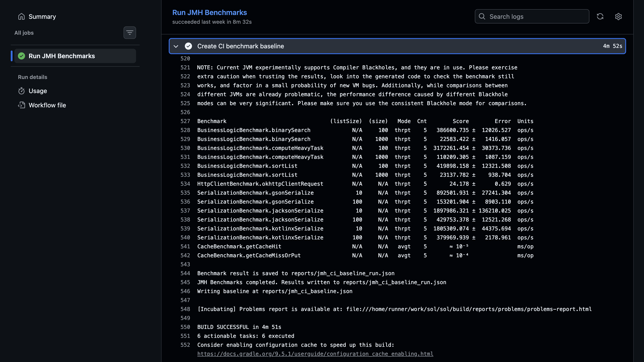Click the Benchmark header row text
This screenshot has height=362, width=644.
coord(365,121)
